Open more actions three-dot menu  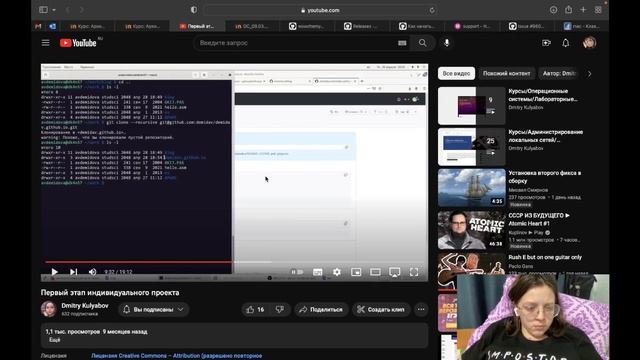point(421,310)
